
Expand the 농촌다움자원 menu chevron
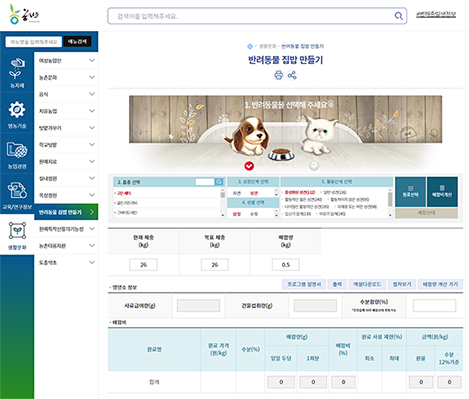coord(92,245)
